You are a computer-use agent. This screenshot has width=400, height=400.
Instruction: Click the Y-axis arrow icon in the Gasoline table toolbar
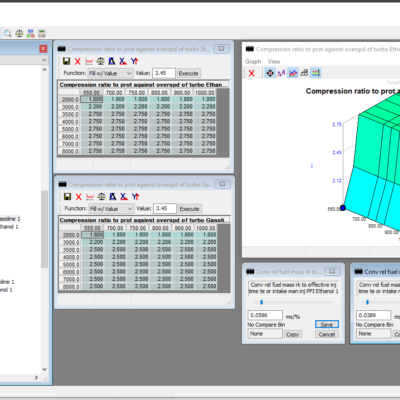click(x=135, y=197)
